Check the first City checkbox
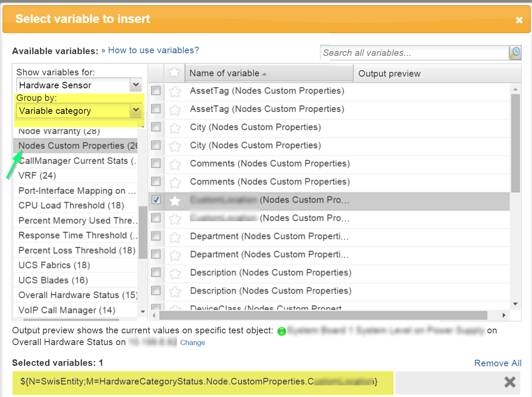This screenshot has width=532, height=397. click(156, 127)
